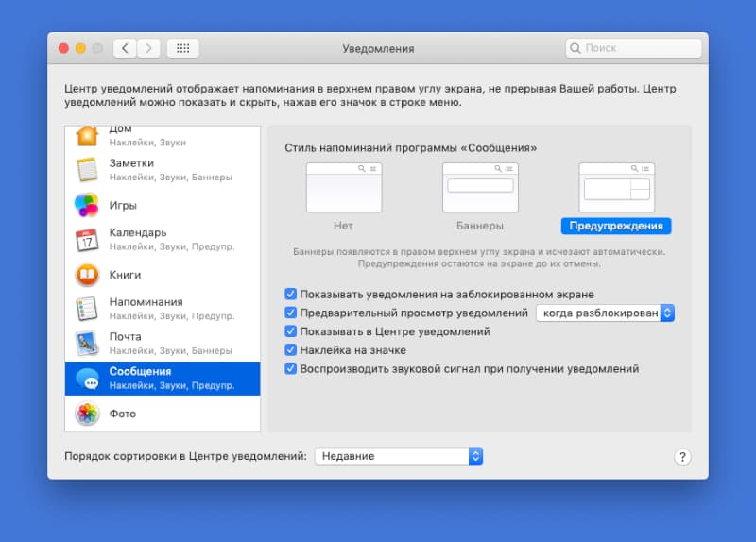Viewport: 756px width, 542px height.
Task: Click the Notes app icon
Action: (x=87, y=170)
